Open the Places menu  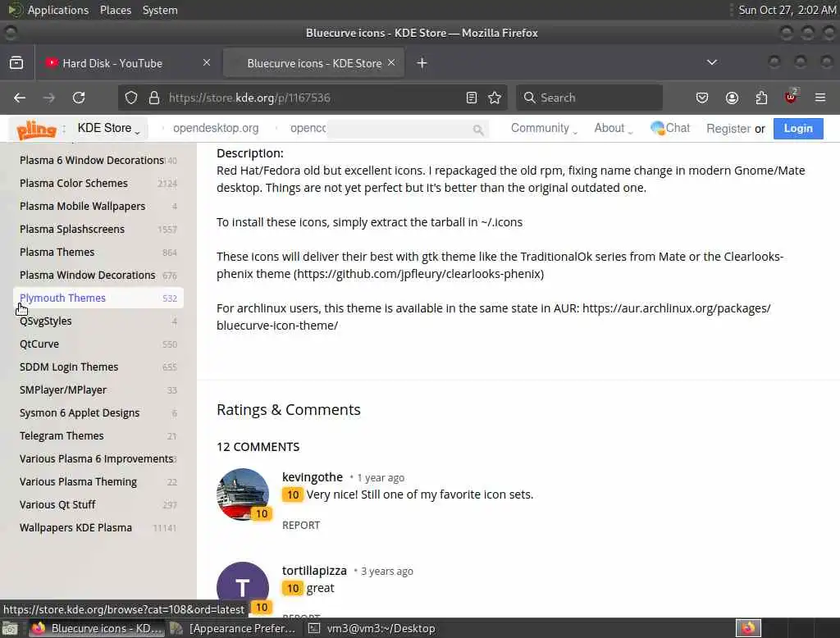[116, 10]
